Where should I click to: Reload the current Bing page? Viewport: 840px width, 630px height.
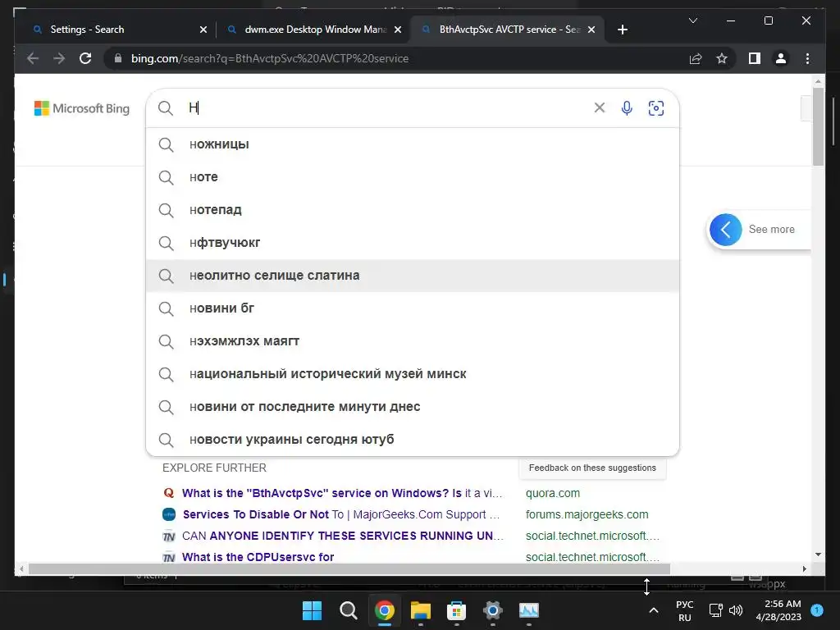(x=85, y=58)
